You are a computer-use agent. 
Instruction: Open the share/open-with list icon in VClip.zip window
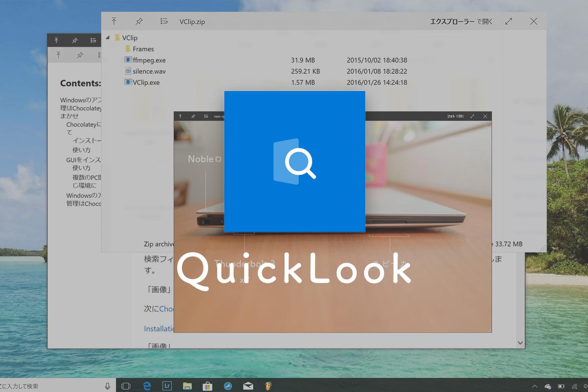click(164, 21)
